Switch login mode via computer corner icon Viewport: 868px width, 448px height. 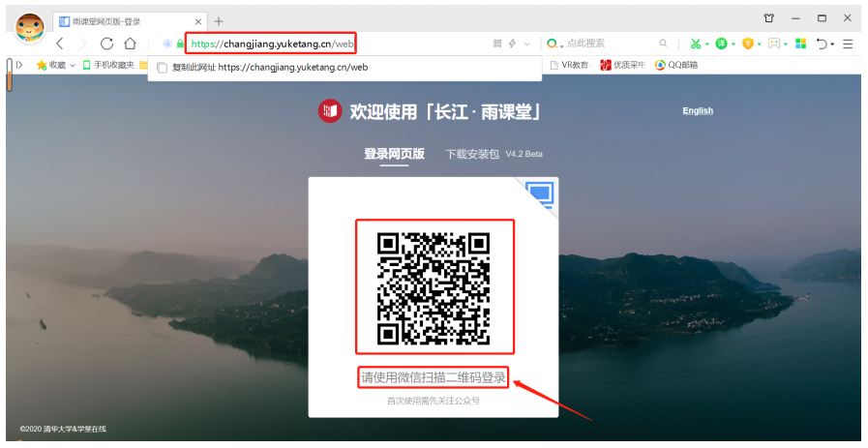540,195
